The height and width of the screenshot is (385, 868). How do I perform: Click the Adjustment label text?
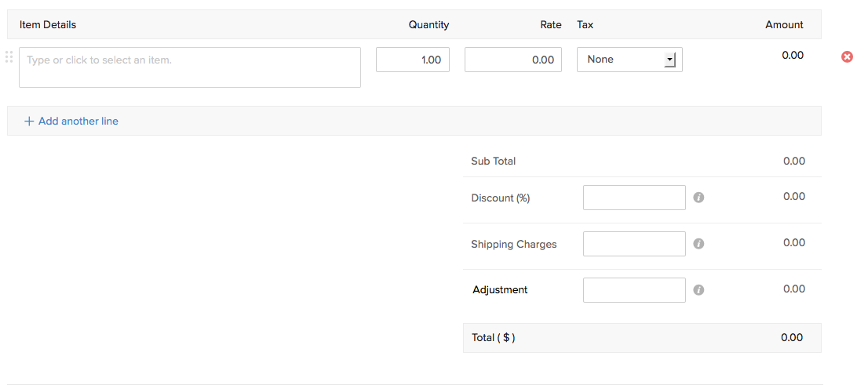coord(500,290)
